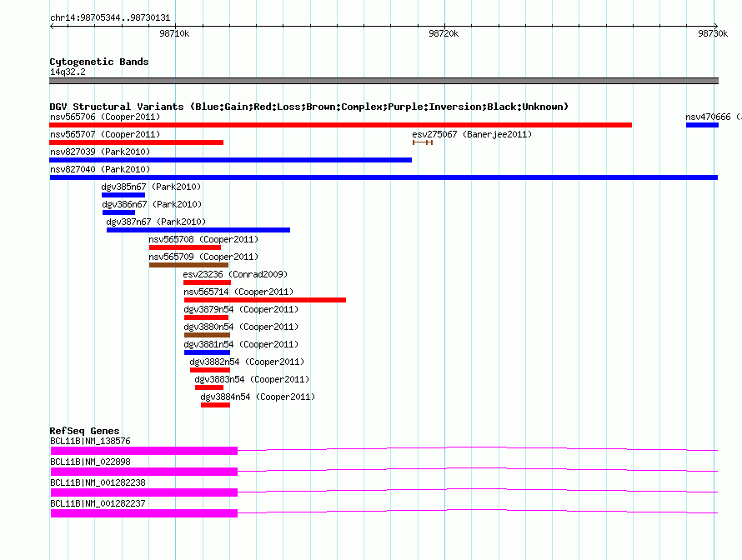Click the nsv565707 (Cooper2011) label
This screenshot has height=560, width=742.
[x=105, y=134]
